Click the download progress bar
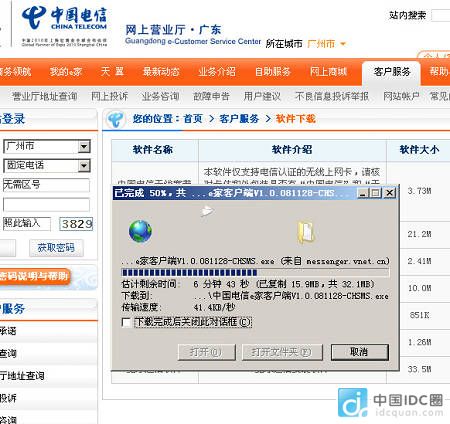 pos(255,272)
